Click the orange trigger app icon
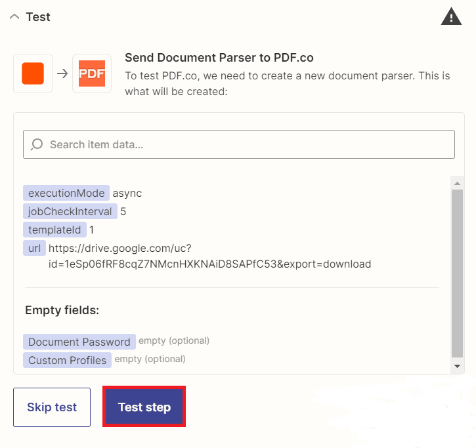 pyautogui.click(x=33, y=73)
